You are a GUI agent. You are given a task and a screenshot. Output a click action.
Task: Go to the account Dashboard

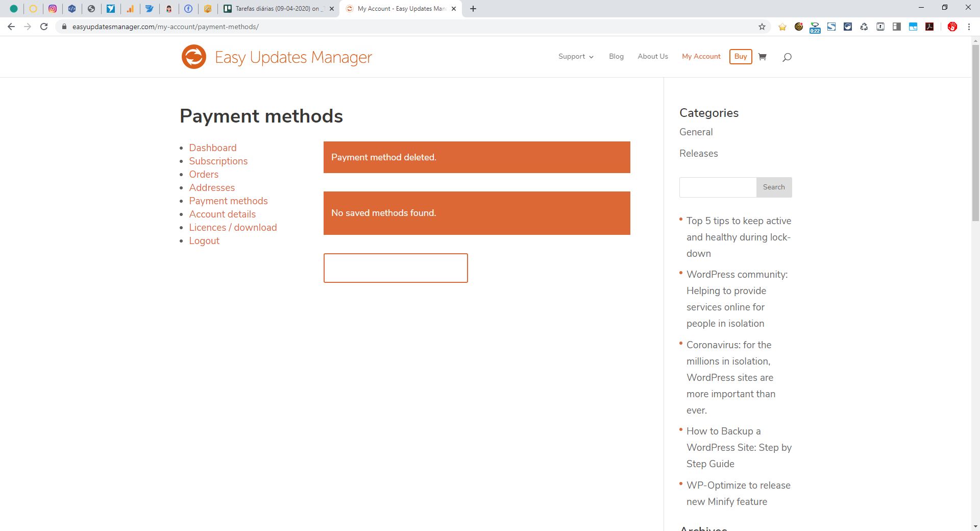click(213, 148)
